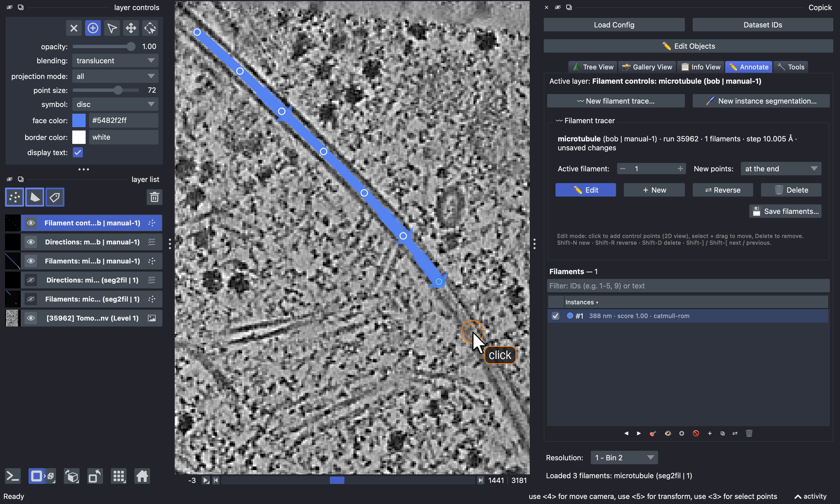
Task: Open the symbol dropdown
Action: (115, 104)
